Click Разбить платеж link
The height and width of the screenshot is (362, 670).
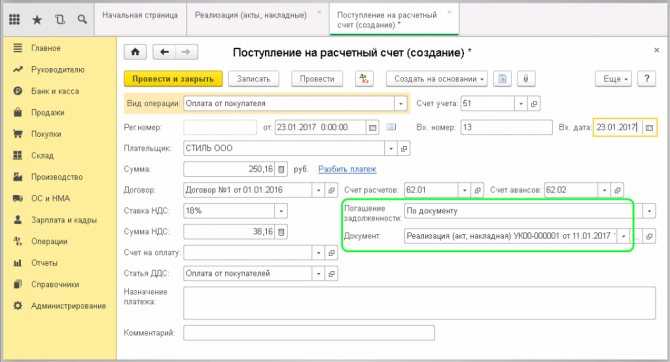tap(347, 169)
